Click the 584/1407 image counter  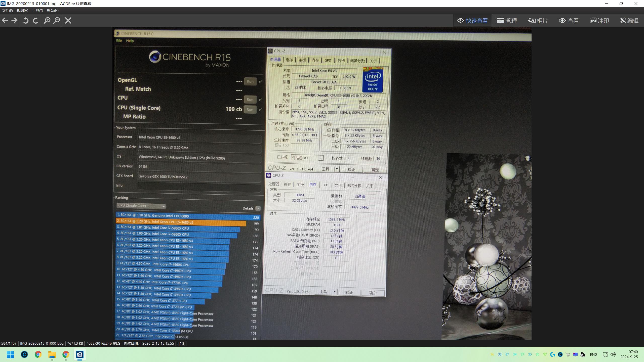[x=9, y=343]
